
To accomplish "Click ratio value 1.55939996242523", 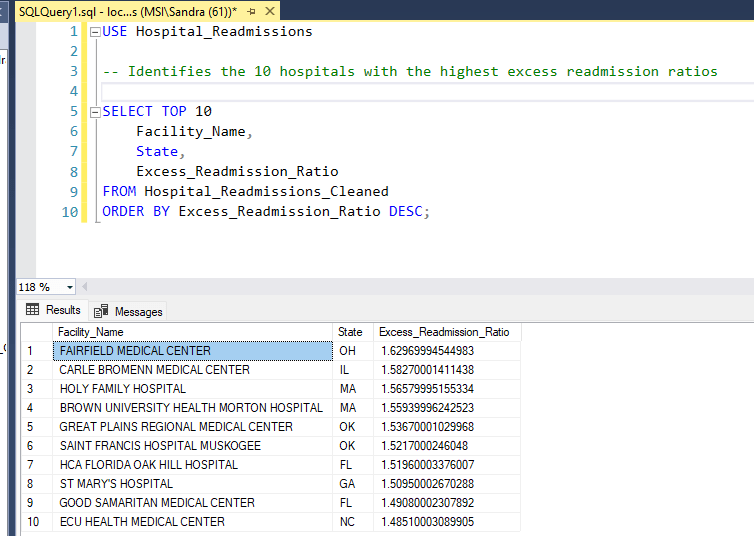I will click(447, 408).
